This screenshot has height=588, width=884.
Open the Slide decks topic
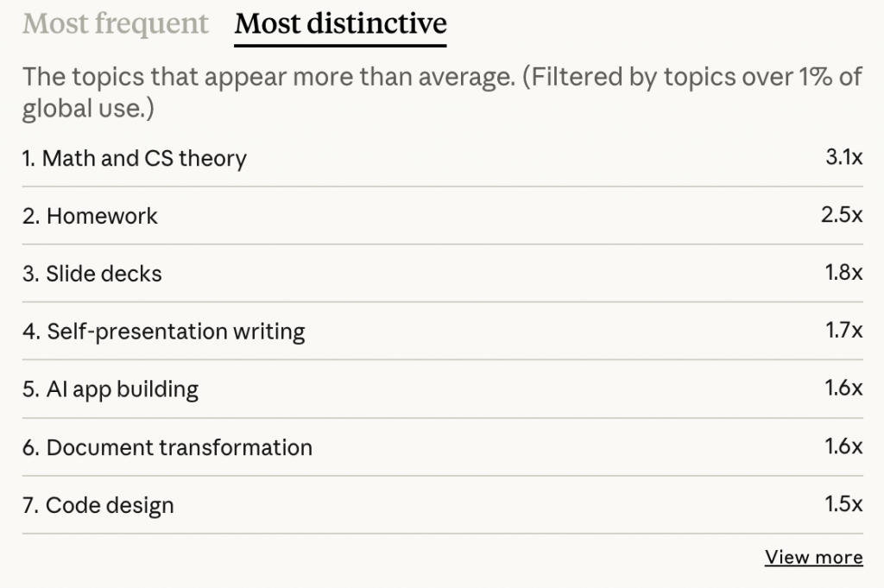(x=104, y=274)
